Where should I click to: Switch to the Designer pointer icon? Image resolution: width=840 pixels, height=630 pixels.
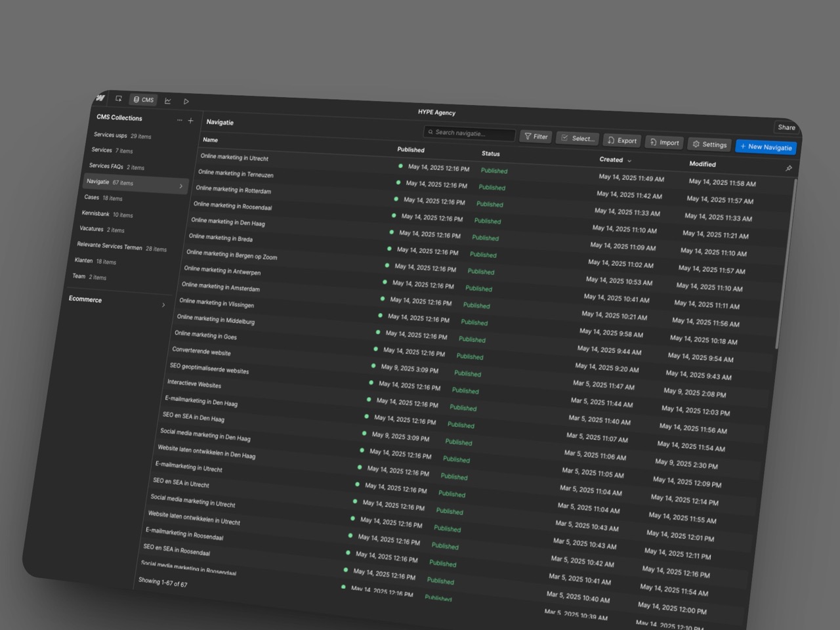pyautogui.click(x=119, y=98)
